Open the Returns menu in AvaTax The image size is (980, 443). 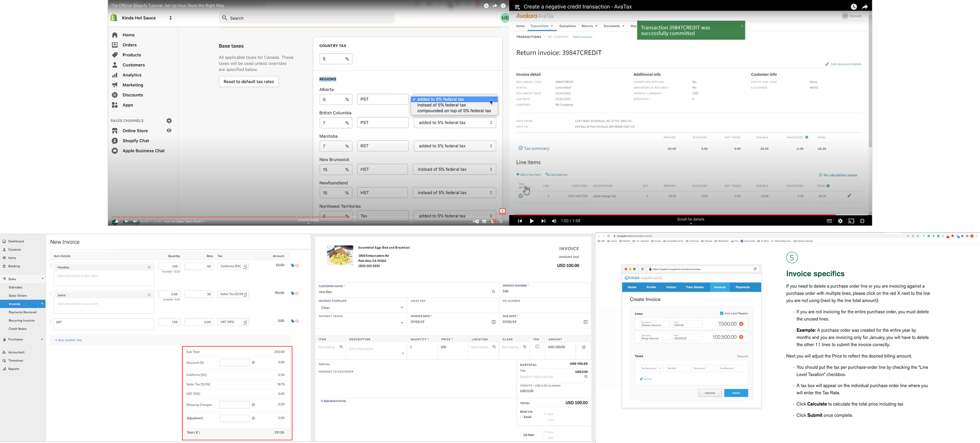(x=589, y=26)
